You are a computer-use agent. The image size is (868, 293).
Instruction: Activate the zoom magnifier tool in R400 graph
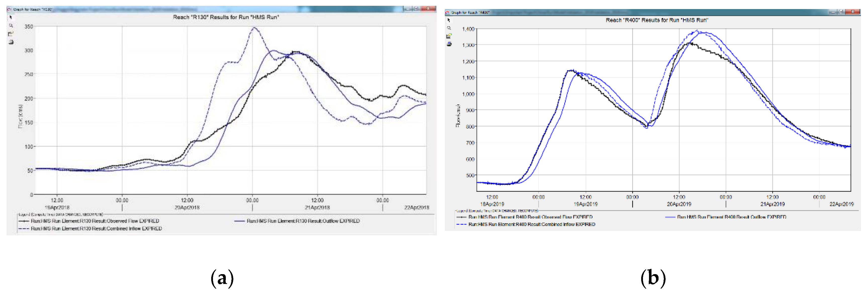pos(449,28)
